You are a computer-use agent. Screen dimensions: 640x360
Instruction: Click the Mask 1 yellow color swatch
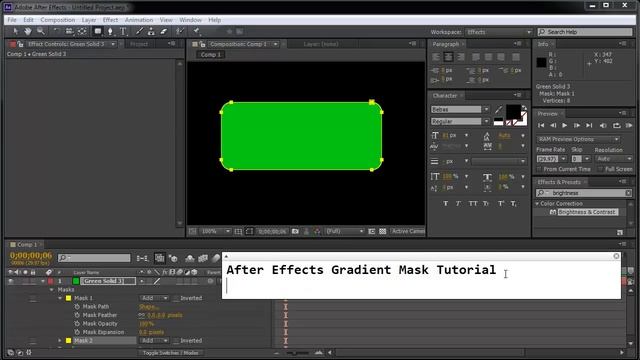69,298
